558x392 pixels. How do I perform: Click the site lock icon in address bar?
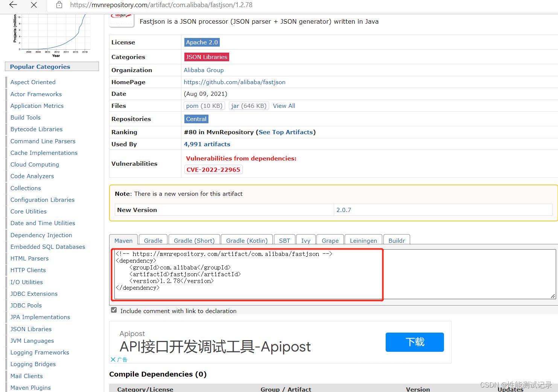(59, 5)
